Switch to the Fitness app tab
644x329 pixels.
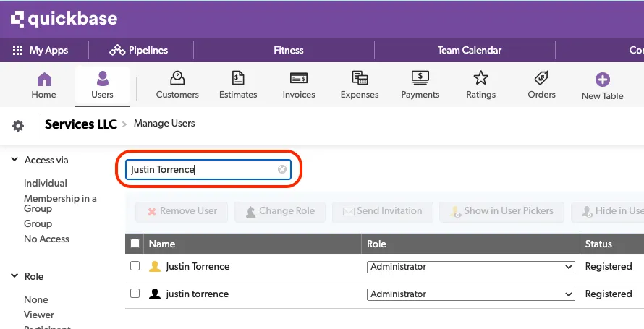(288, 51)
